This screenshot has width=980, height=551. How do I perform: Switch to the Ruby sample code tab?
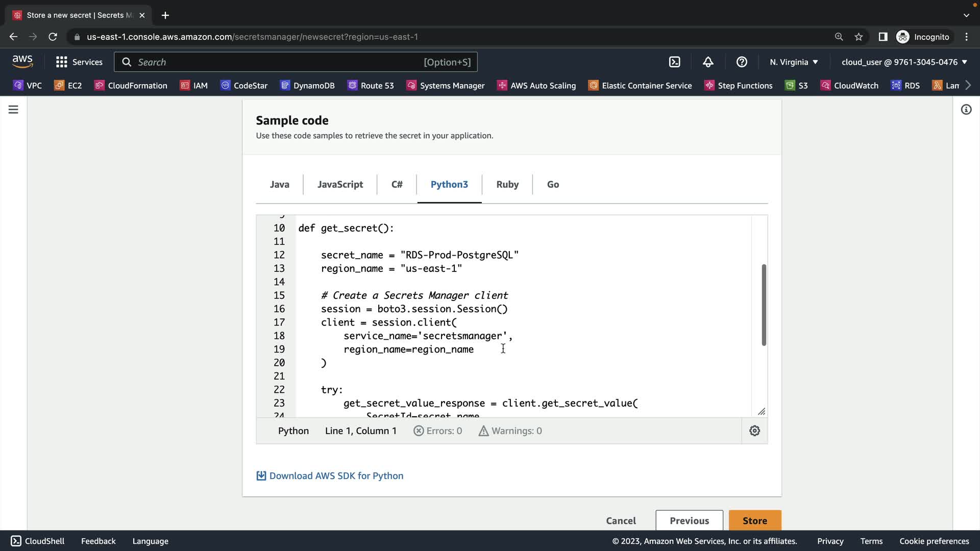click(x=507, y=184)
